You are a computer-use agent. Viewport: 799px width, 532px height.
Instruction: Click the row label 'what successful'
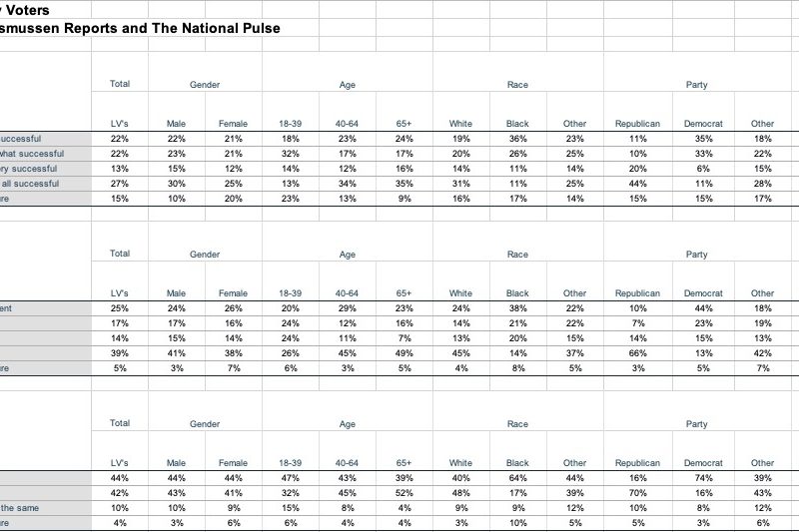click(x=32, y=154)
